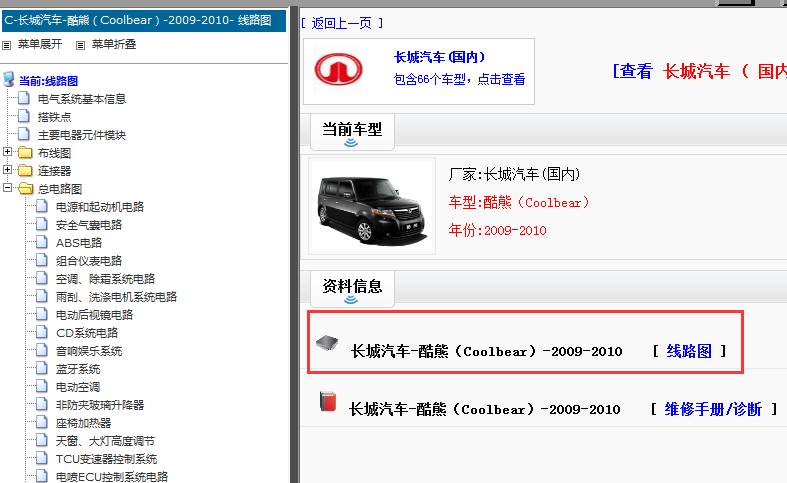Image resolution: width=787 pixels, height=483 pixels.
Task: Open 电动后视镜电路 tree item
Action: click(x=94, y=315)
